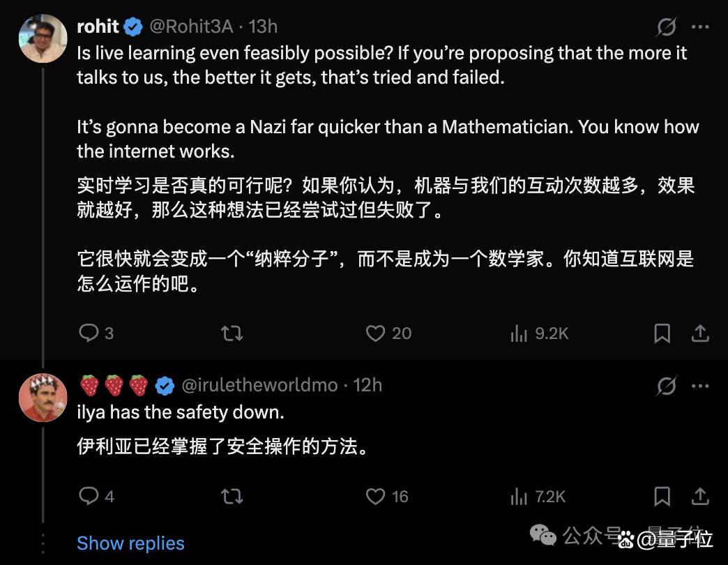Screen dimensions: 728x565
Task: Open more options on rohit's tweet
Action: point(700,27)
